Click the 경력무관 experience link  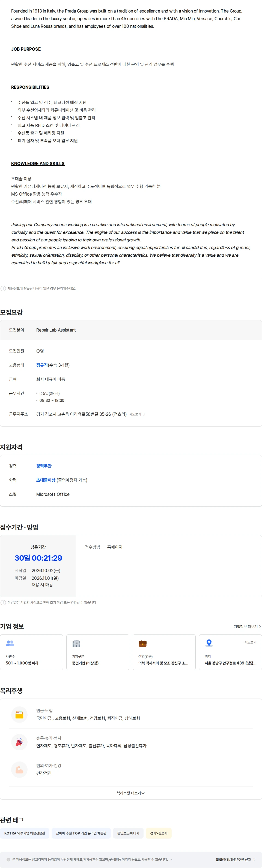coord(44,466)
